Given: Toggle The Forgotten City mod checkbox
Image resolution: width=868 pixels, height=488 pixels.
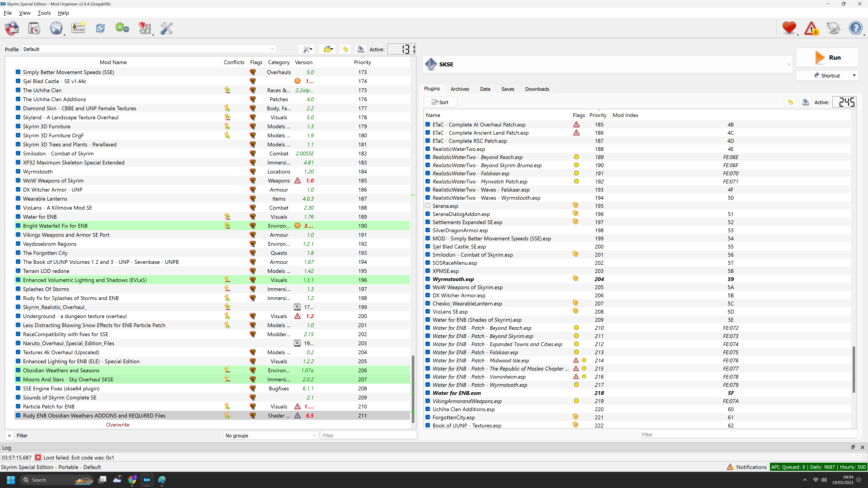Looking at the screenshot, I should coord(18,253).
